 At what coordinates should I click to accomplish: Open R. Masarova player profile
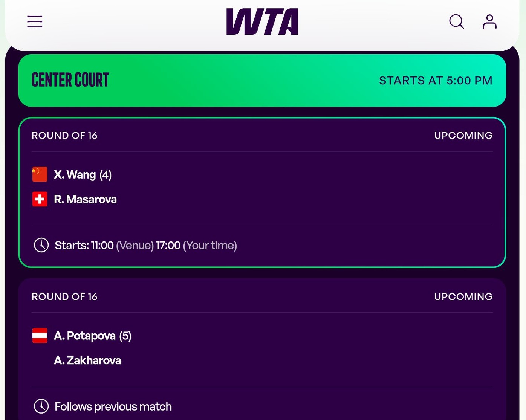point(85,199)
